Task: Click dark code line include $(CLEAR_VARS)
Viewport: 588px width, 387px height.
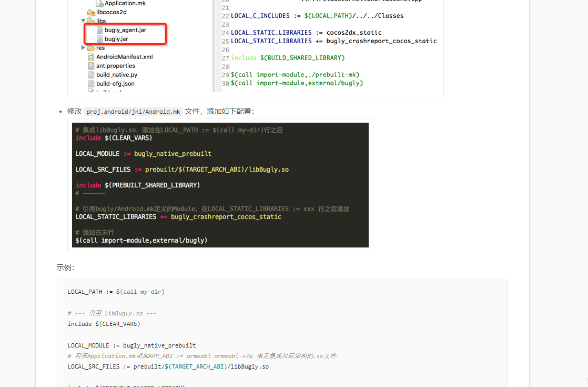Action: (x=114, y=138)
